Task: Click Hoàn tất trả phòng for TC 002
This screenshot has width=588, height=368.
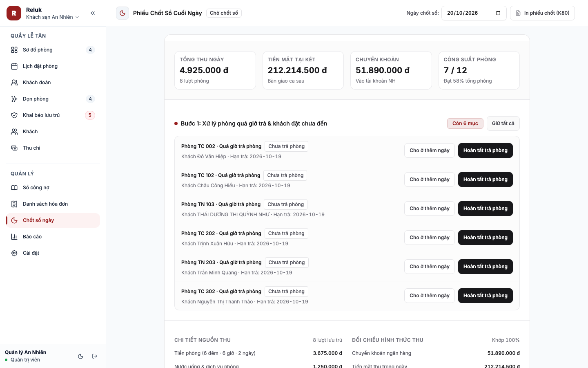Action: (x=486, y=150)
